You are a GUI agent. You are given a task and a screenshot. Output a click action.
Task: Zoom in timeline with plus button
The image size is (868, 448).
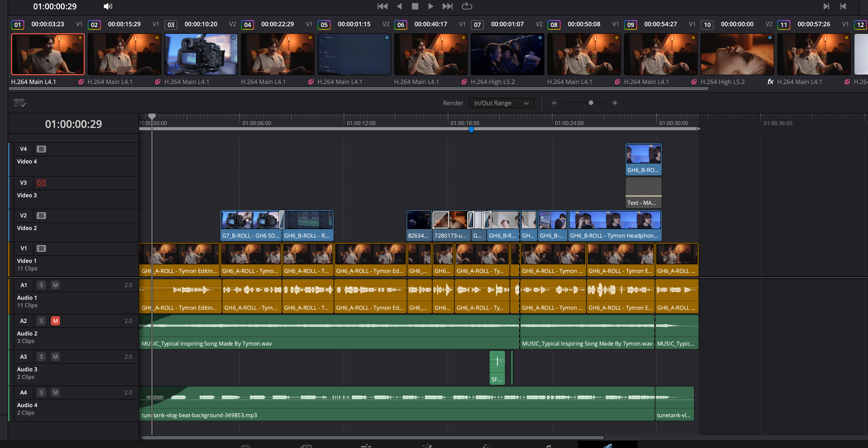pos(615,103)
